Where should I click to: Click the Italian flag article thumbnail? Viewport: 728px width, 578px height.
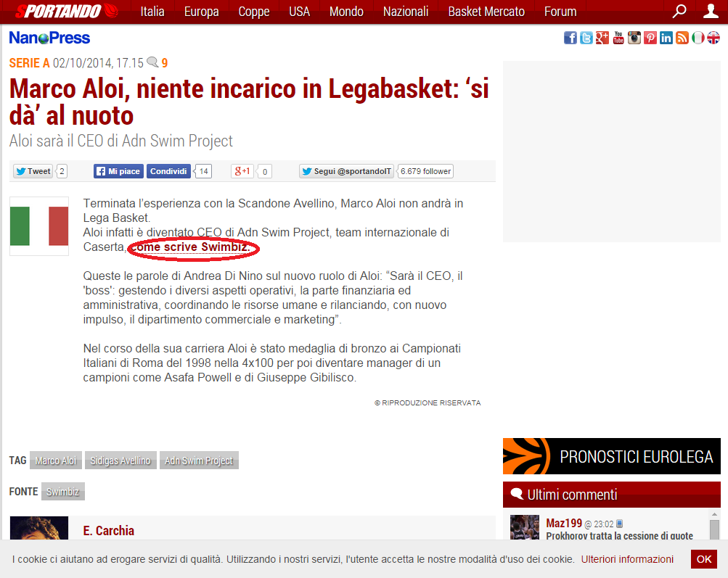[39, 226]
